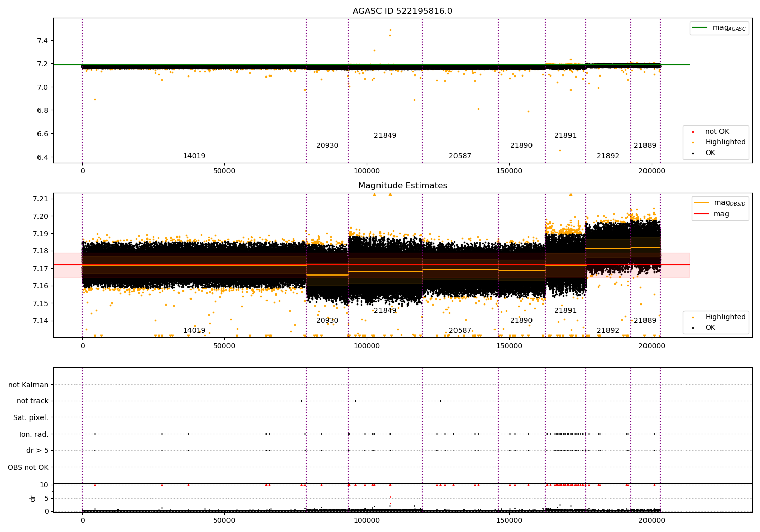Click the obsid label 21849 in the top plot
This screenshot has width=760, height=532.
pos(385,136)
